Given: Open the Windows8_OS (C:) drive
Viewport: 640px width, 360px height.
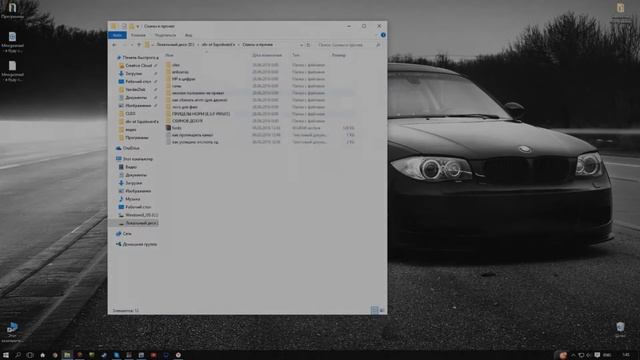Looking at the screenshot, I should point(138,215).
